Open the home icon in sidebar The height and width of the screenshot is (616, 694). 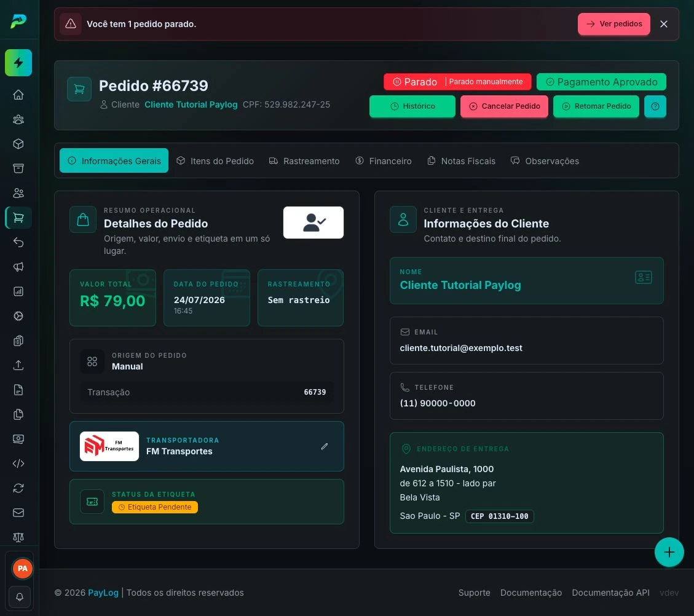coord(18,95)
